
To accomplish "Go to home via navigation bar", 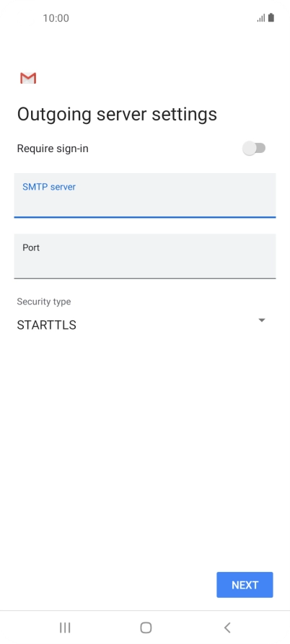I will coord(146,627).
